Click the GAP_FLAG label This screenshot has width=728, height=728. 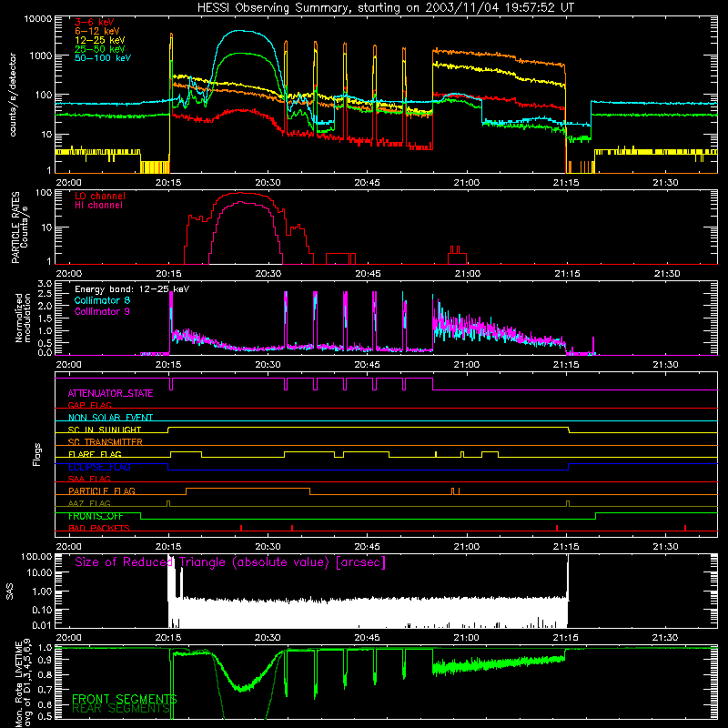(89, 405)
